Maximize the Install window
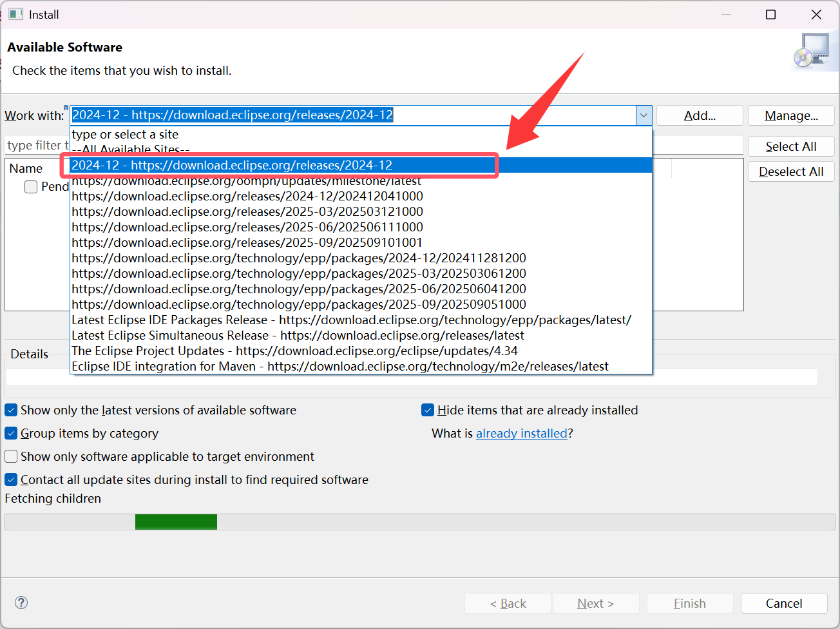 pos(770,14)
